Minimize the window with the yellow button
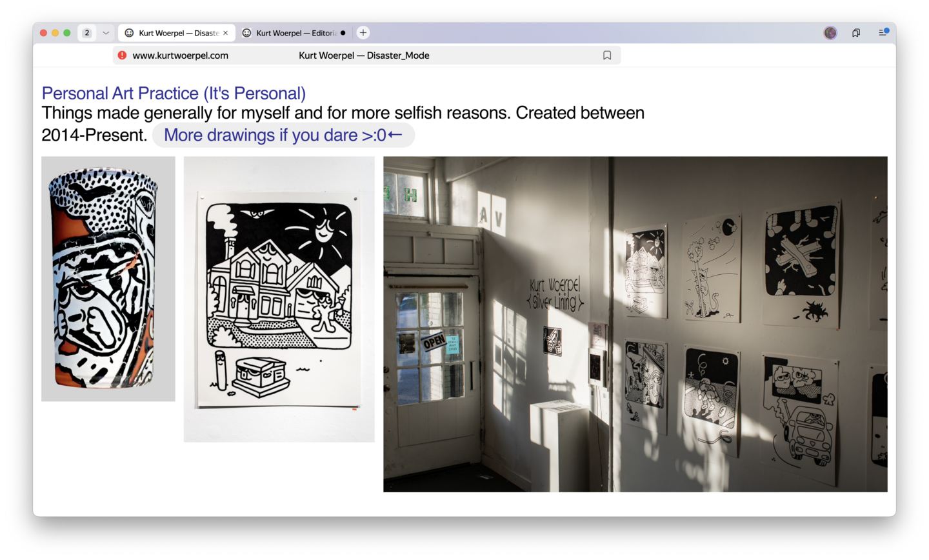The image size is (929, 560). (55, 33)
